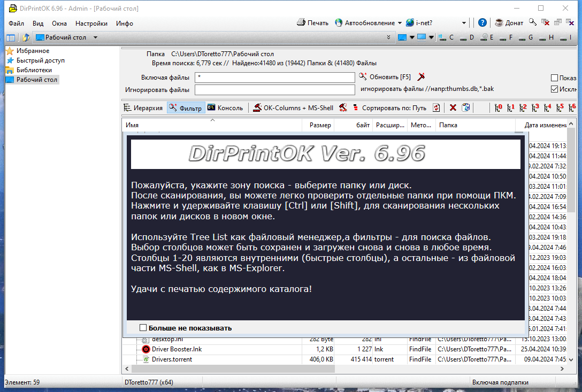Viewport: 582px width, 392px height.
Task: Click the horizontal scrollbar thumb of file list
Action: pos(233,368)
